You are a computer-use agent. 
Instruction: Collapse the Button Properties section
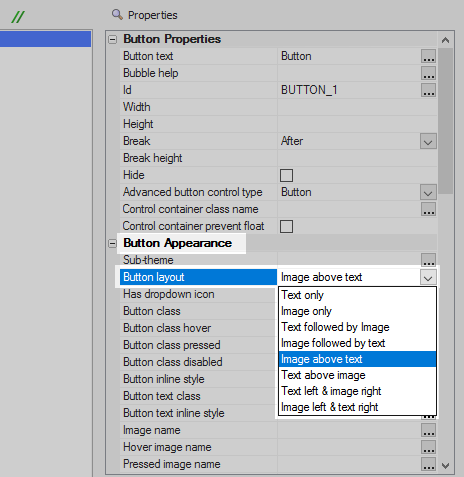(113, 39)
